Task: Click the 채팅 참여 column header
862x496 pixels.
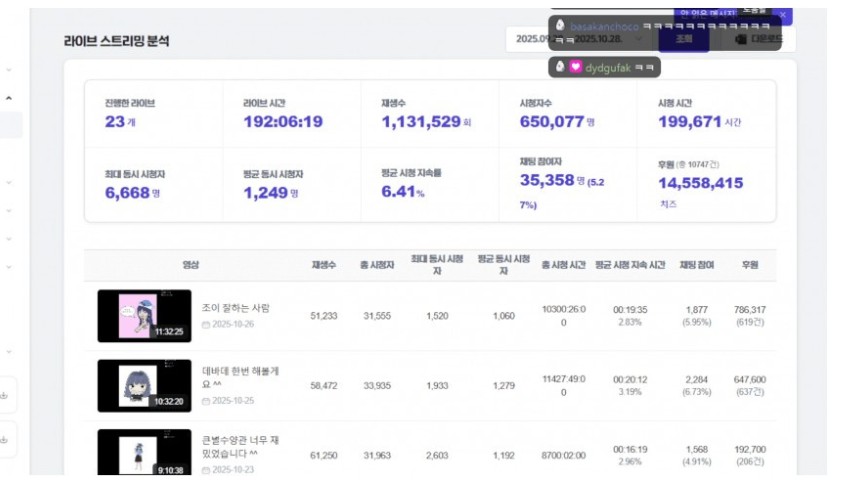Action: click(x=696, y=265)
